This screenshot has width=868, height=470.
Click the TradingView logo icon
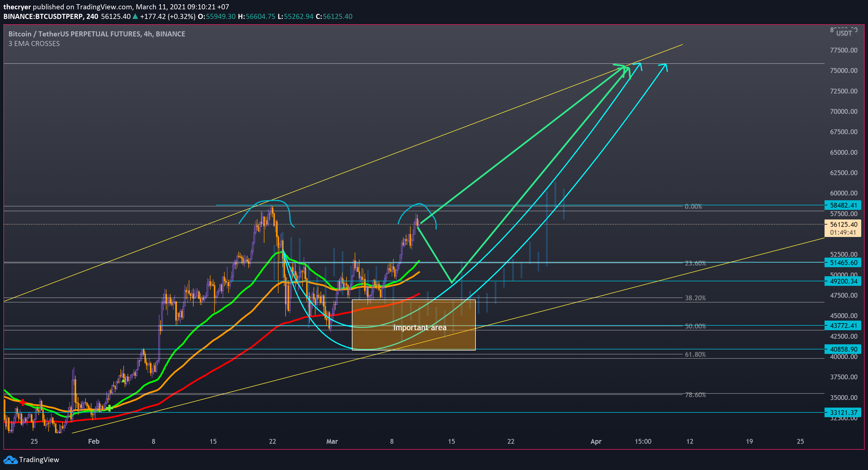tap(10, 460)
